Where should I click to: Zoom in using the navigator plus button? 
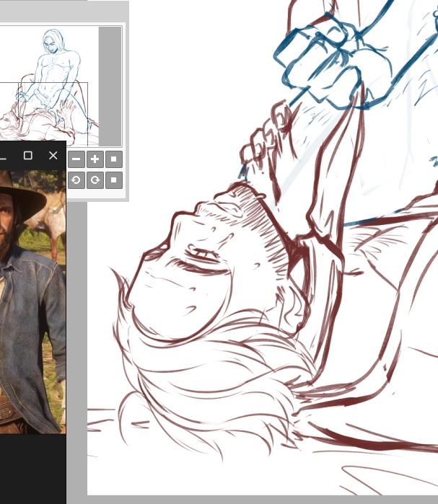95,159
